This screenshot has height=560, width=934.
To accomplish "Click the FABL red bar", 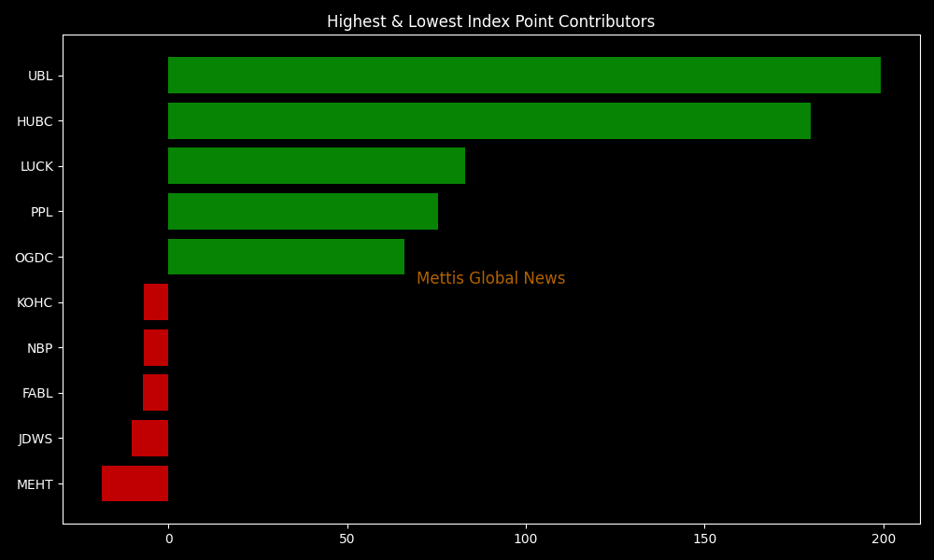I will (155, 393).
